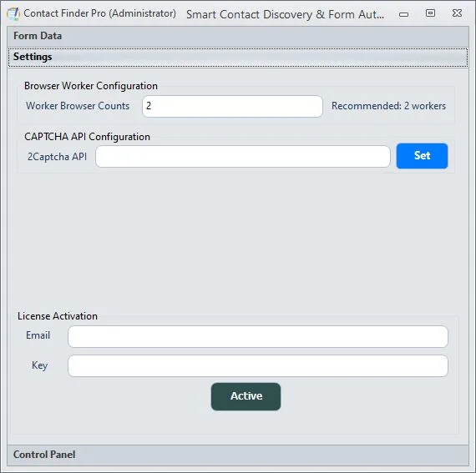Click the 'CAPTCHA API Configuration' heading
The width and height of the screenshot is (476, 473).
pyautogui.click(x=87, y=137)
